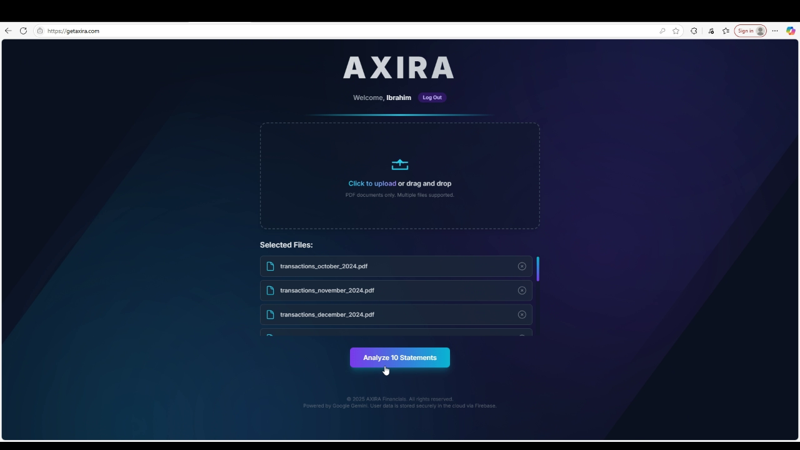Click the selected files list scrollbar
Viewport: 800px width, 450px height.
[x=538, y=269]
